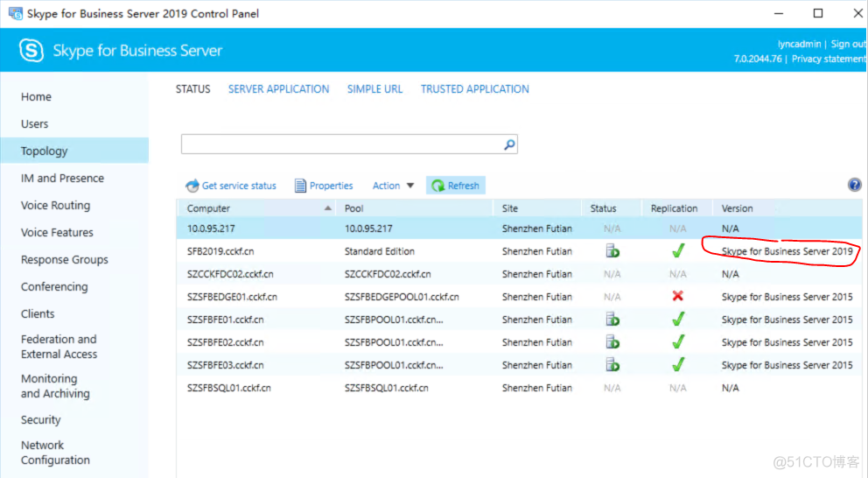Click replication checkmark for SZSFBFE03.cckf.cn
868x478 pixels.
point(677,364)
